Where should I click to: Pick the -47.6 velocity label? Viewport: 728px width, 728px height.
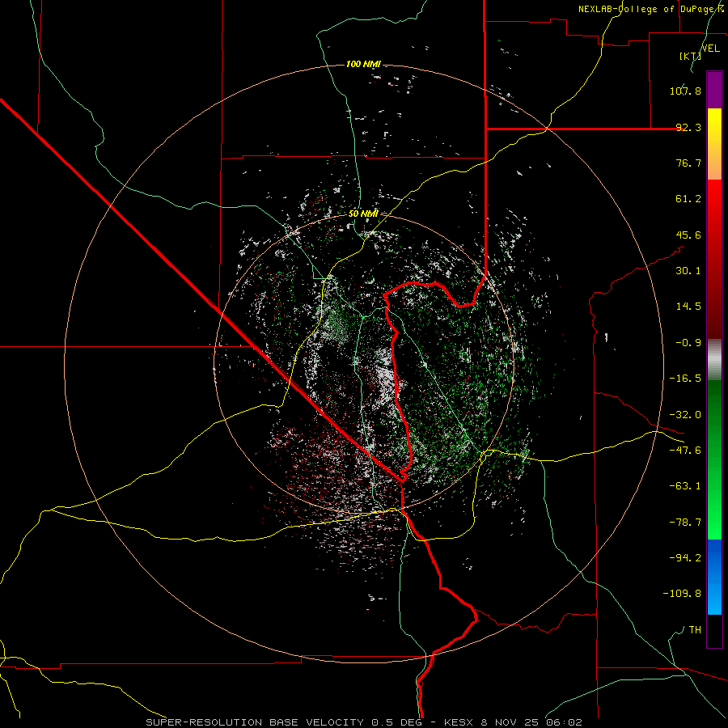pyautogui.click(x=685, y=451)
